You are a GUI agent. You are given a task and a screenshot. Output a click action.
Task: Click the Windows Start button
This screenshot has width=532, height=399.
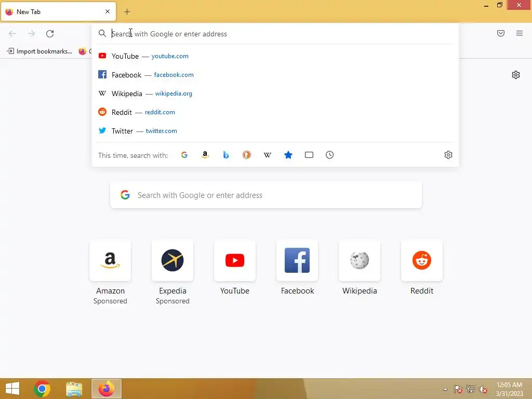(12, 389)
